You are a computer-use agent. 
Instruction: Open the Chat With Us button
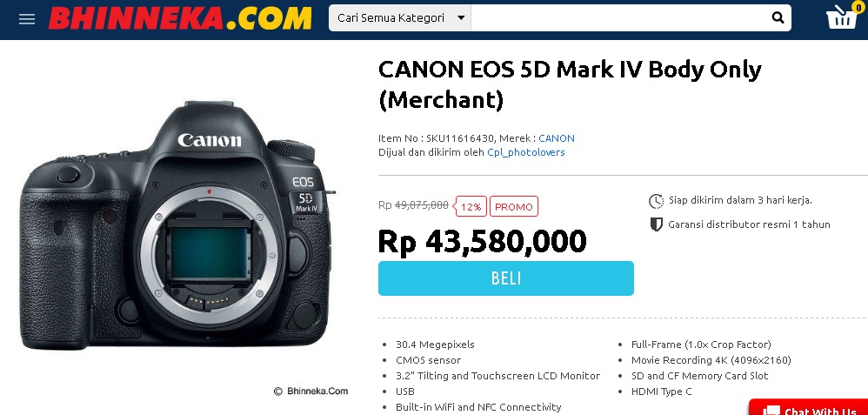click(809, 408)
